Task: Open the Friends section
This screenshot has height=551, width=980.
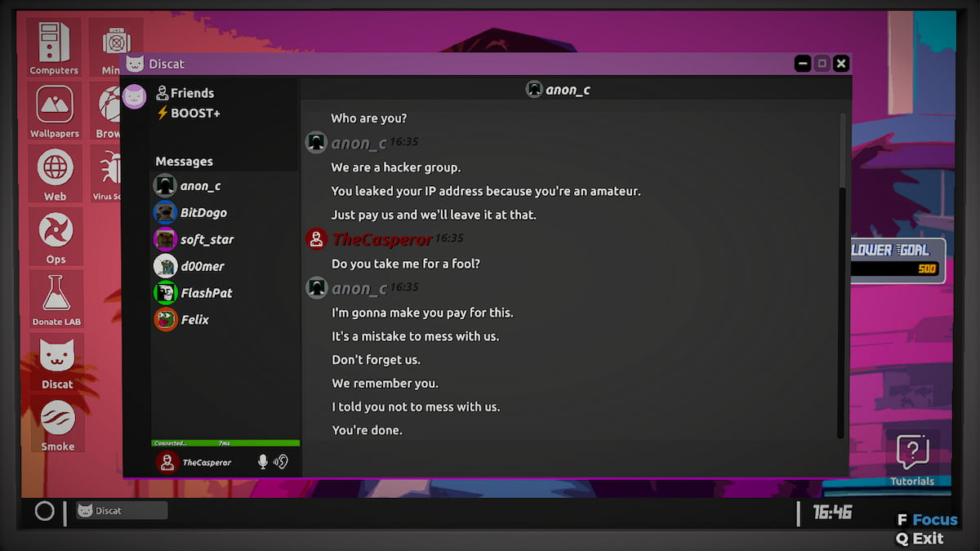Action: click(x=185, y=93)
